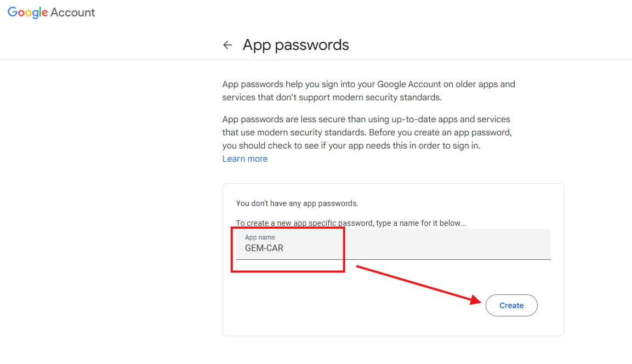
Task: Click the App passwords page heading
Action: [295, 45]
